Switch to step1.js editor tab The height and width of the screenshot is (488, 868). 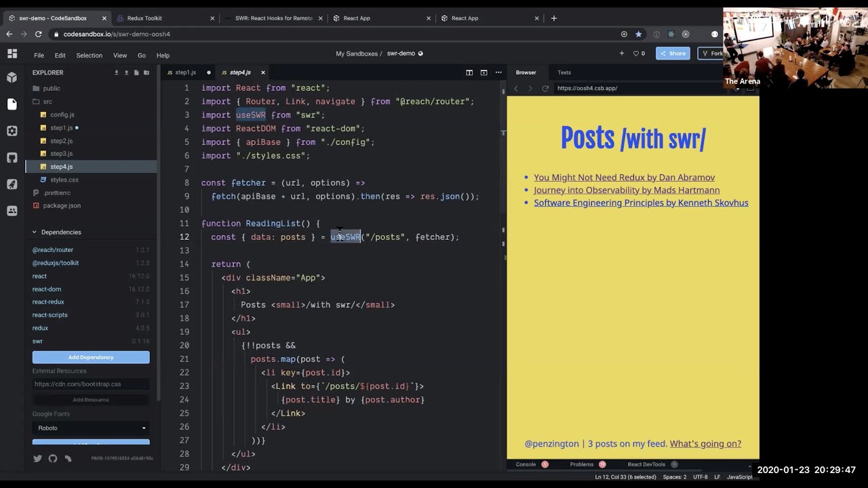184,73
